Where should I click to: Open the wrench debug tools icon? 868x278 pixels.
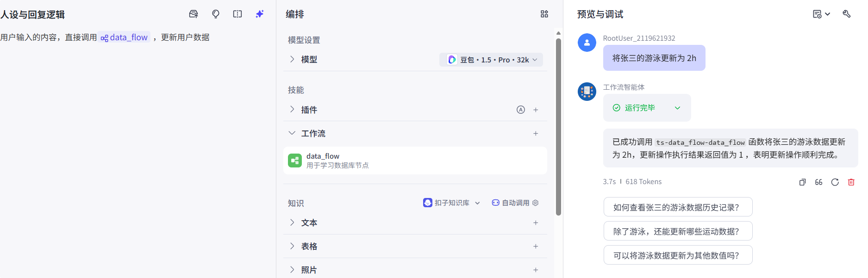pyautogui.click(x=847, y=14)
